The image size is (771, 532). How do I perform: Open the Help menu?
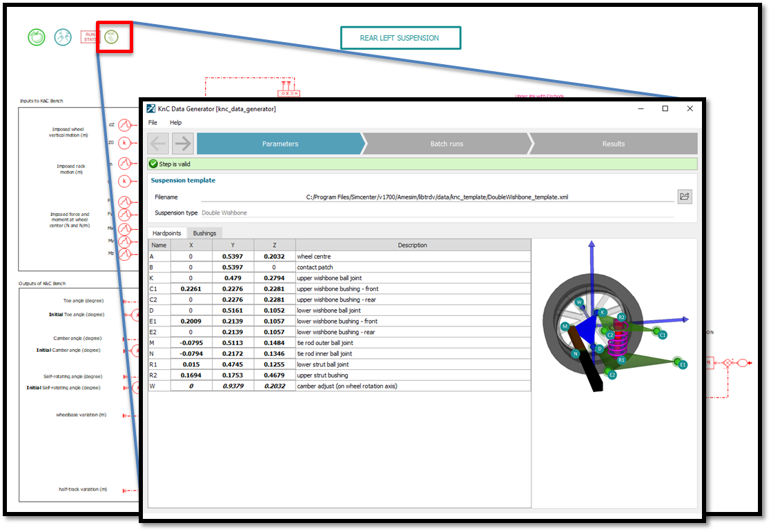tap(175, 122)
